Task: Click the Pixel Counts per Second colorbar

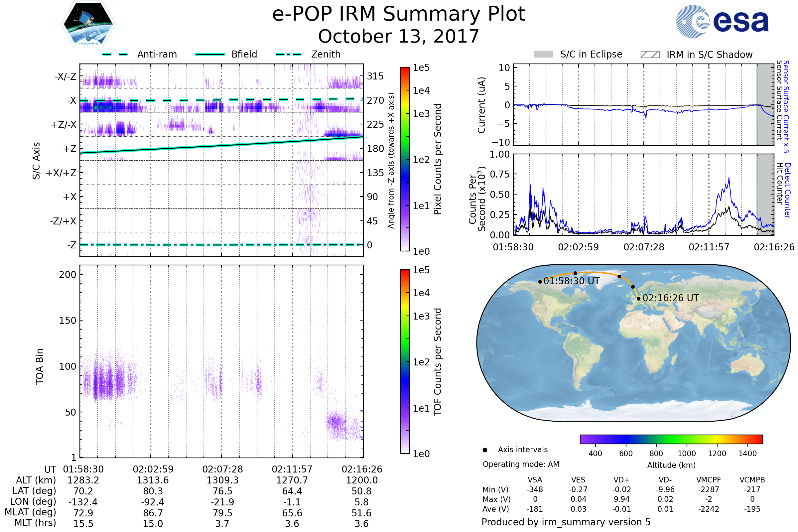Action: point(405,159)
